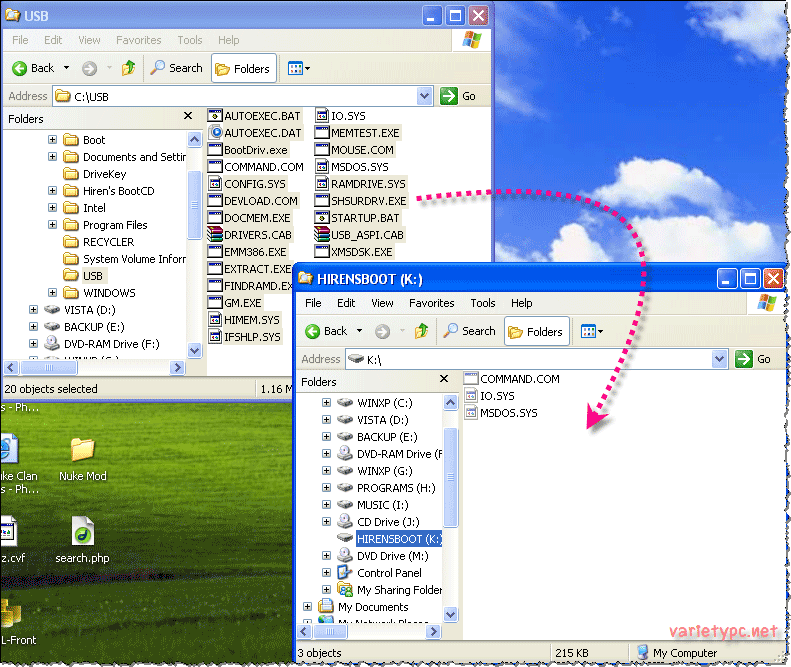Select GM.EXE file
The height and width of the screenshot is (667, 791).
235,303
